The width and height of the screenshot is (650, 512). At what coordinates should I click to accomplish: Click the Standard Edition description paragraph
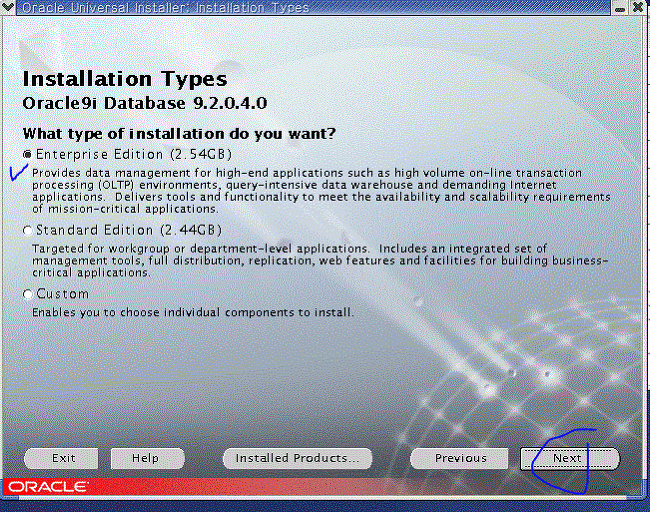[320, 260]
